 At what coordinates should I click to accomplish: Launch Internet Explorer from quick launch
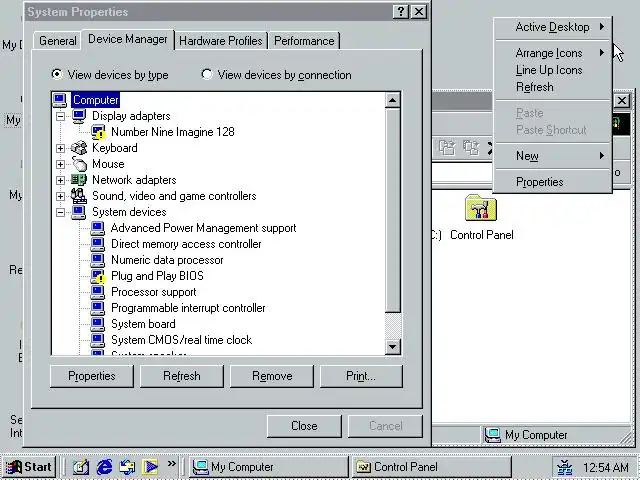104,467
